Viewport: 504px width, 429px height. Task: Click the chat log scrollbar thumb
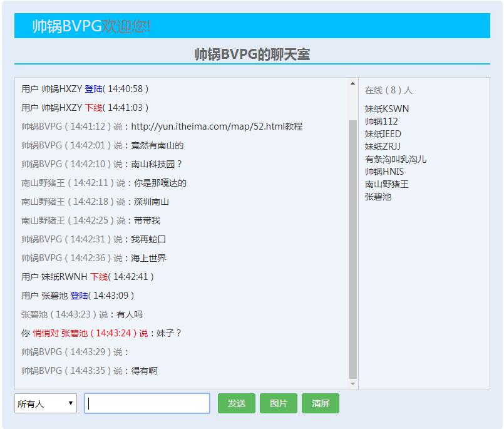tap(352, 249)
